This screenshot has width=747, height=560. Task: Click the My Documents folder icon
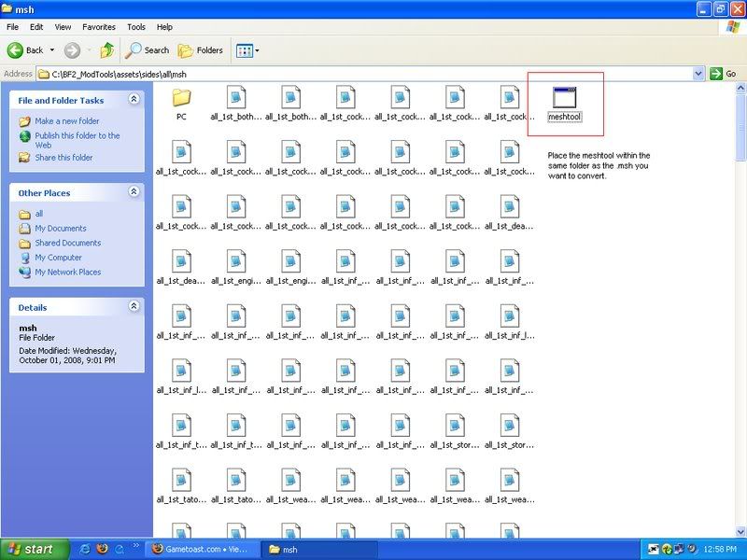(x=25, y=229)
